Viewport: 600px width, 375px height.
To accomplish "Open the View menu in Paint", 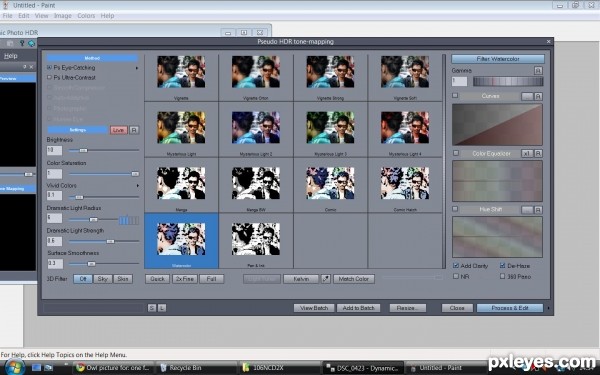I will point(41,16).
